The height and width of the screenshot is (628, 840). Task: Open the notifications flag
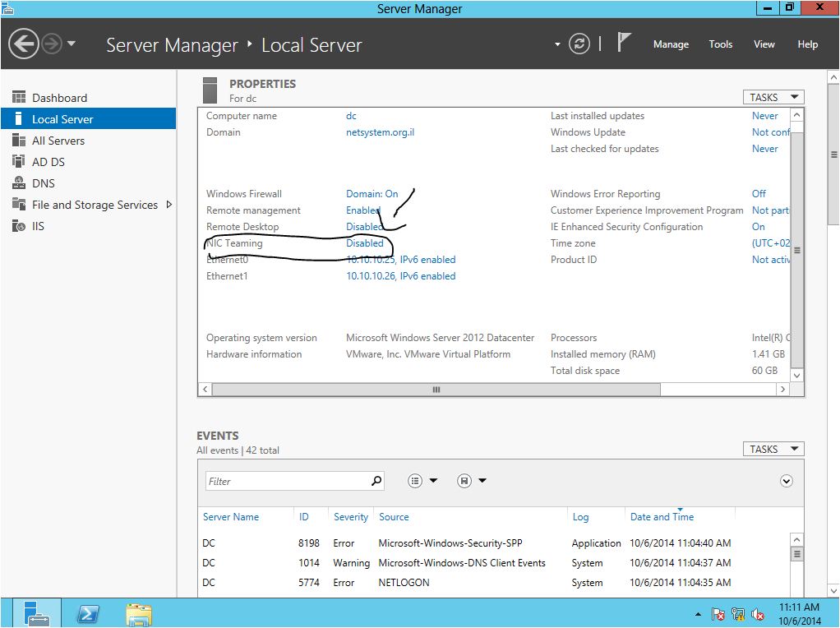tap(623, 42)
